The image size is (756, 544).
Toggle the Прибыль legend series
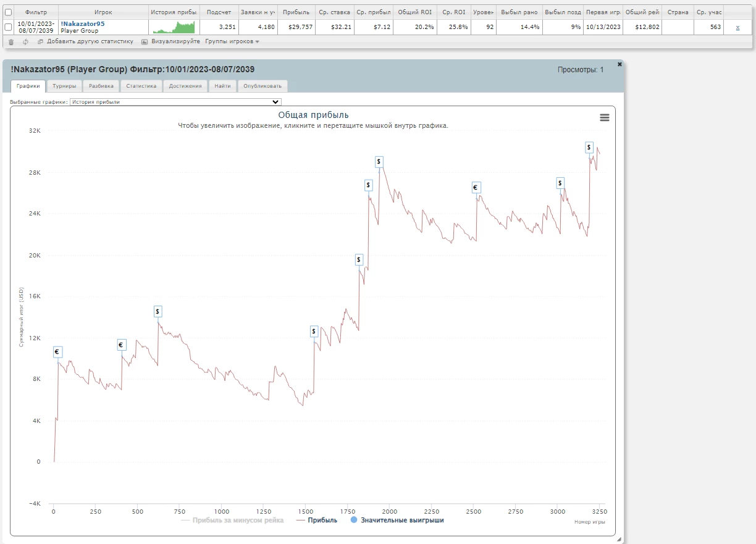pyautogui.click(x=317, y=520)
